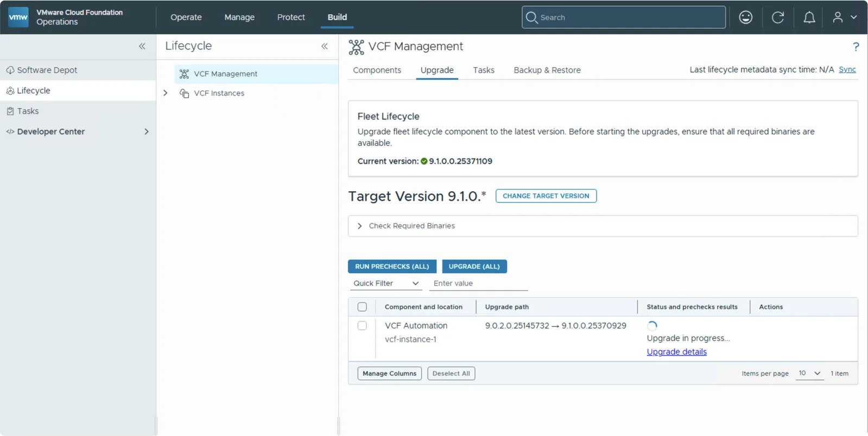Open the Operate menu
Screen dimensions: 868x436
point(186,17)
